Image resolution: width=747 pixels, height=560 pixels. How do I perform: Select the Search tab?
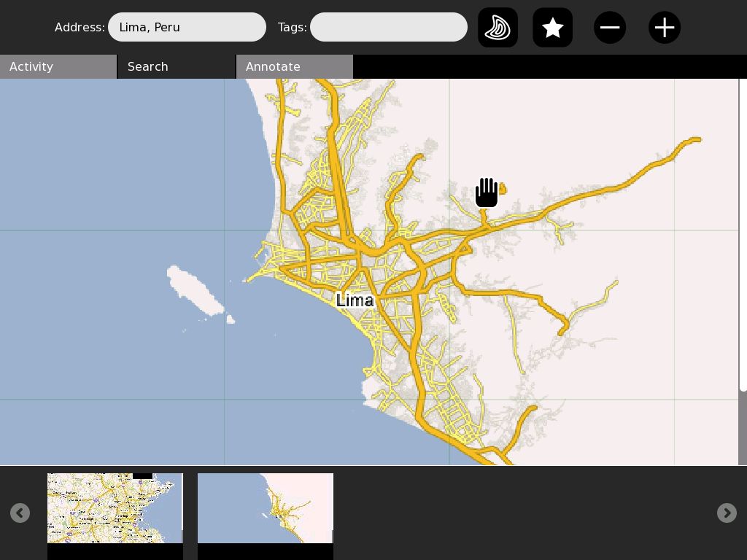[177, 66]
